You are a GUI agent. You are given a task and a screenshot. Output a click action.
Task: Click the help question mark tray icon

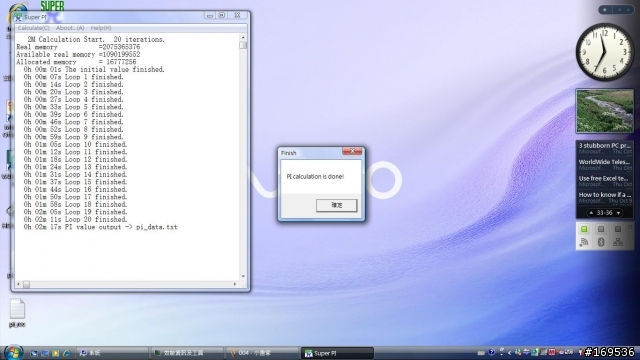491,352
